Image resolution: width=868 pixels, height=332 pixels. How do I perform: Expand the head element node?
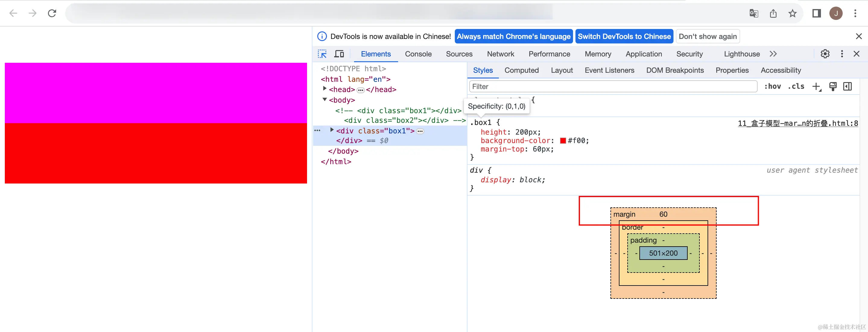(325, 89)
